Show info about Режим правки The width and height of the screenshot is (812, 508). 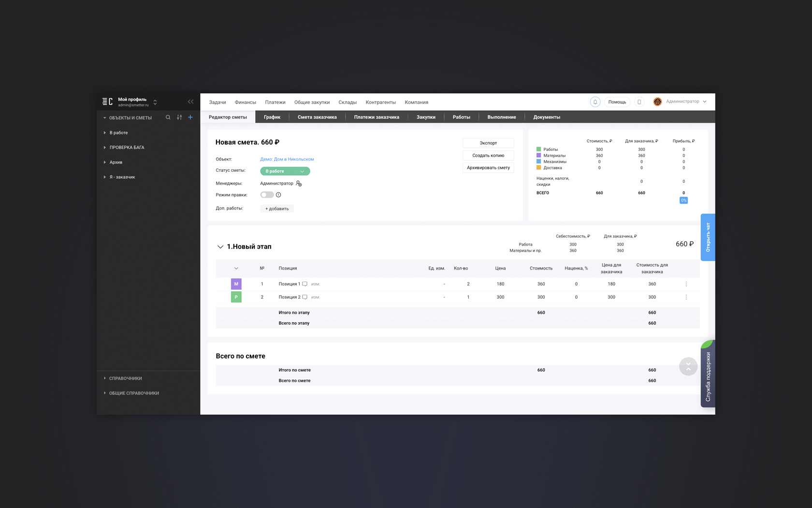[x=278, y=195]
